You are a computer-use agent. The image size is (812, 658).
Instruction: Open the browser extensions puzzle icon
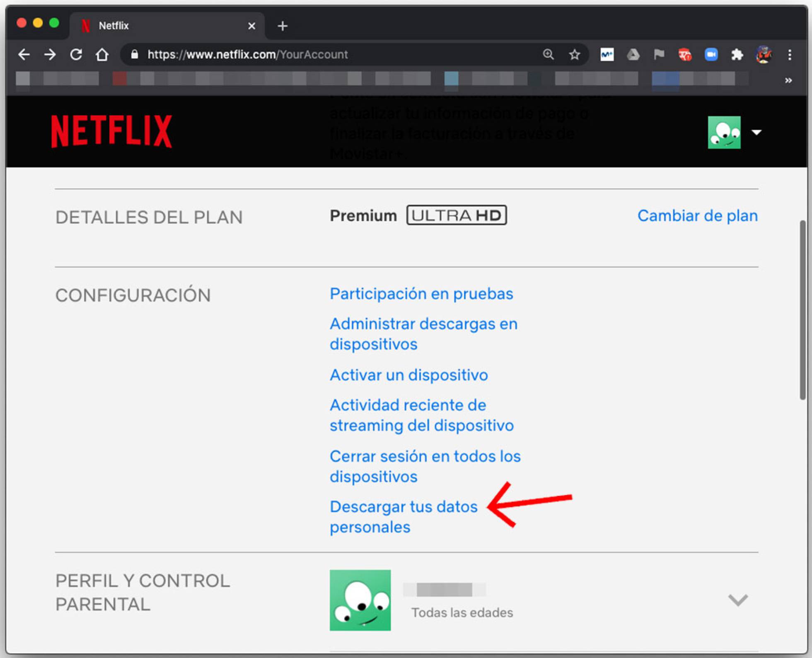(737, 55)
